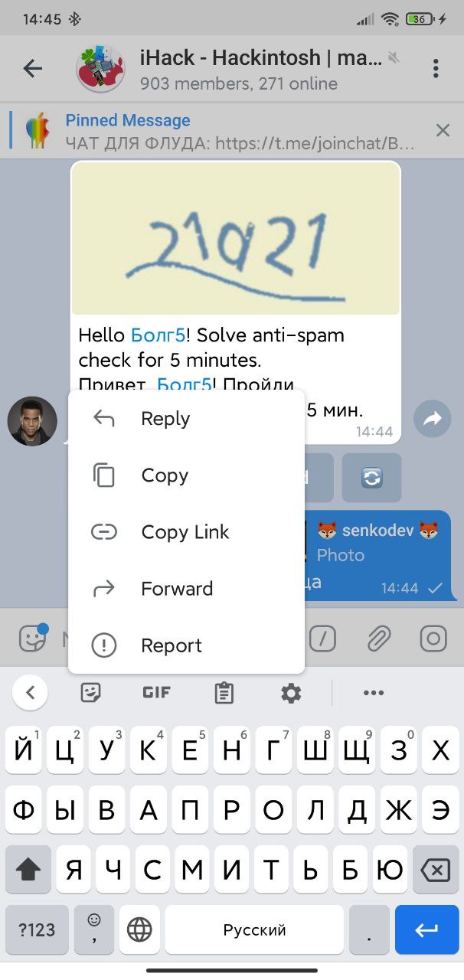The height and width of the screenshot is (980, 464).
Task: Tap the refresh captcha button
Action: click(x=372, y=478)
